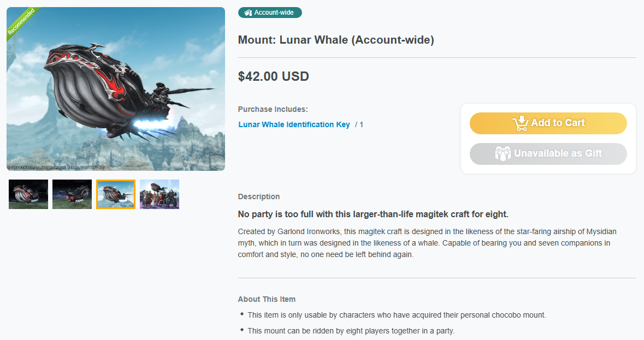
Task: Add the Lunar Whale mount to cart
Action: [548, 123]
